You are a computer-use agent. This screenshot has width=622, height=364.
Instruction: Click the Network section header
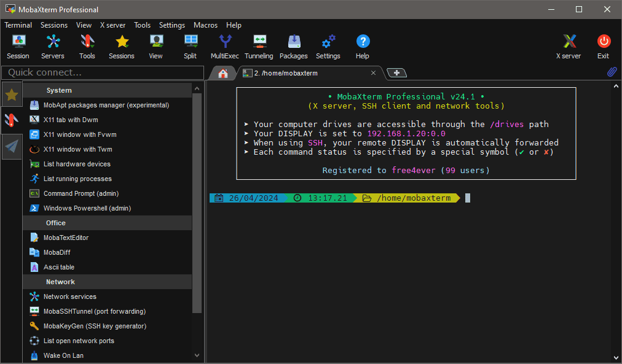click(x=107, y=282)
